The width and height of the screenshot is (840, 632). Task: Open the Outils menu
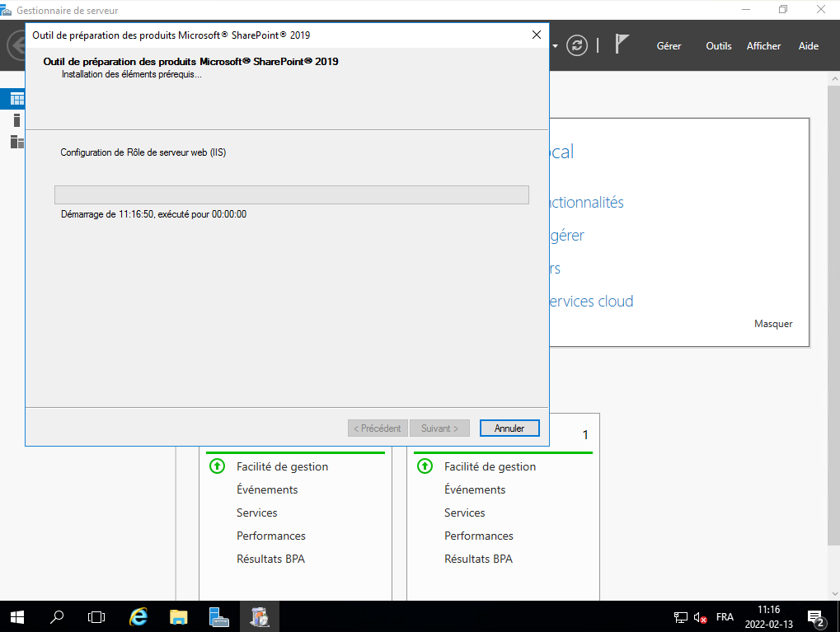click(x=718, y=46)
